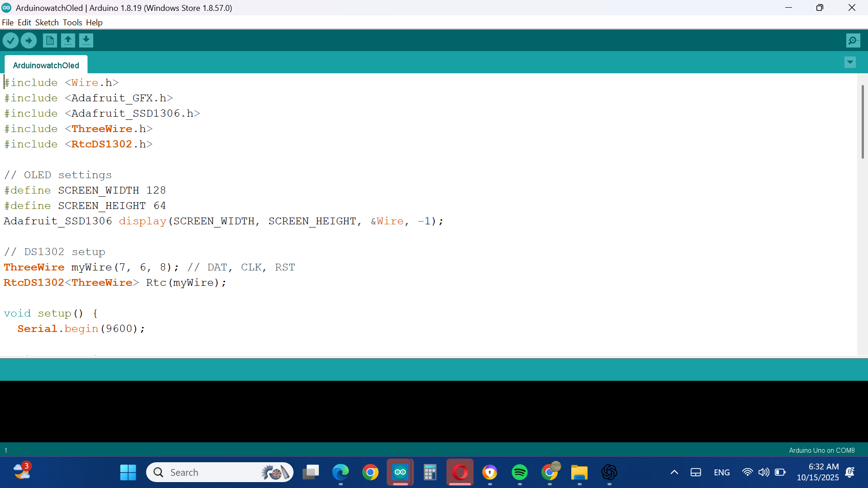This screenshot has height=488, width=868.
Task: Open the Tools menu
Action: (72, 23)
